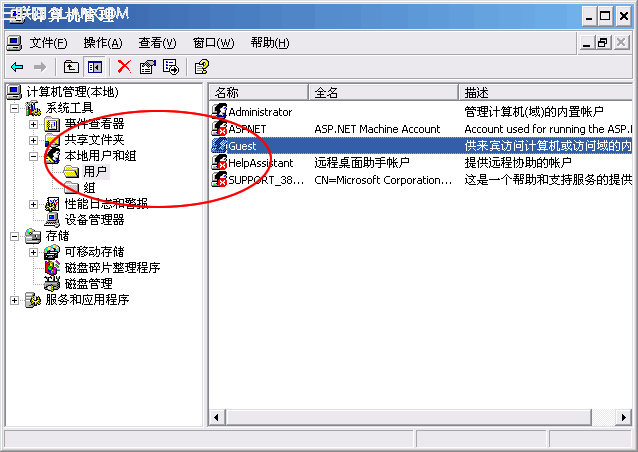Expand the 共享文件夹 node

(x=33, y=140)
